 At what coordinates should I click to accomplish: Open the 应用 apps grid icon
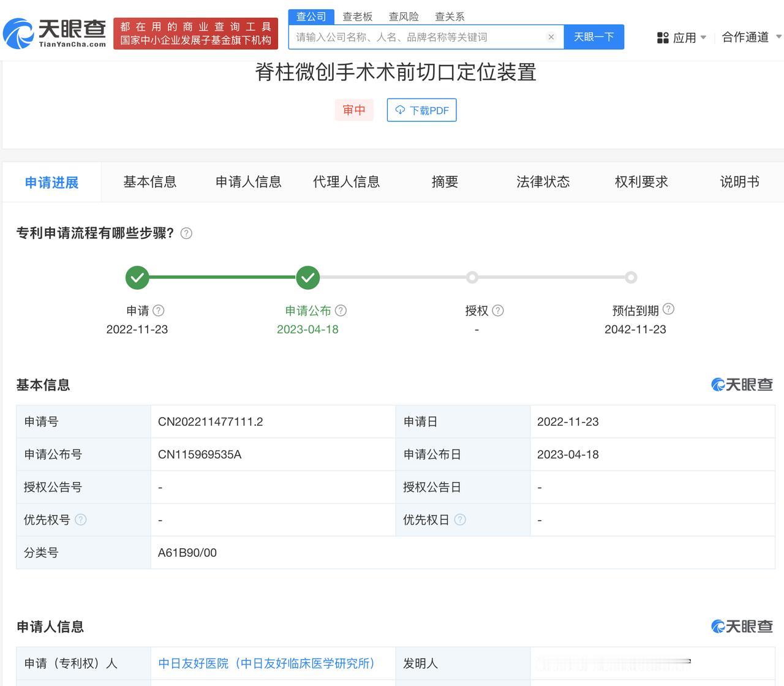click(663, 38)
